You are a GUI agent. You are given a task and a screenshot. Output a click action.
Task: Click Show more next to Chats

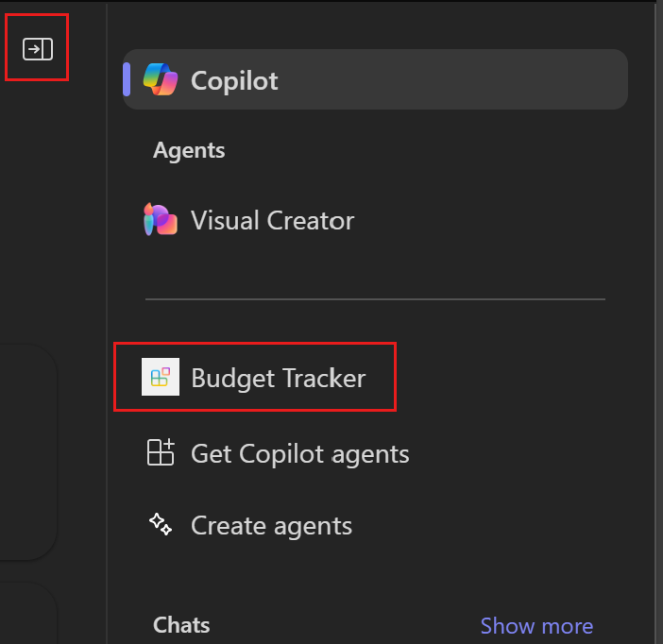[536, 625]
